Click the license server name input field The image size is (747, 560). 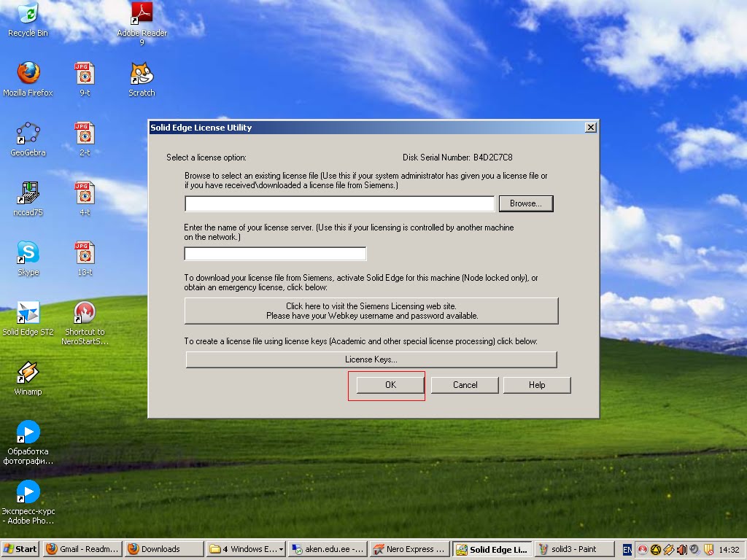pyautogui.click(x=275, y=254)
